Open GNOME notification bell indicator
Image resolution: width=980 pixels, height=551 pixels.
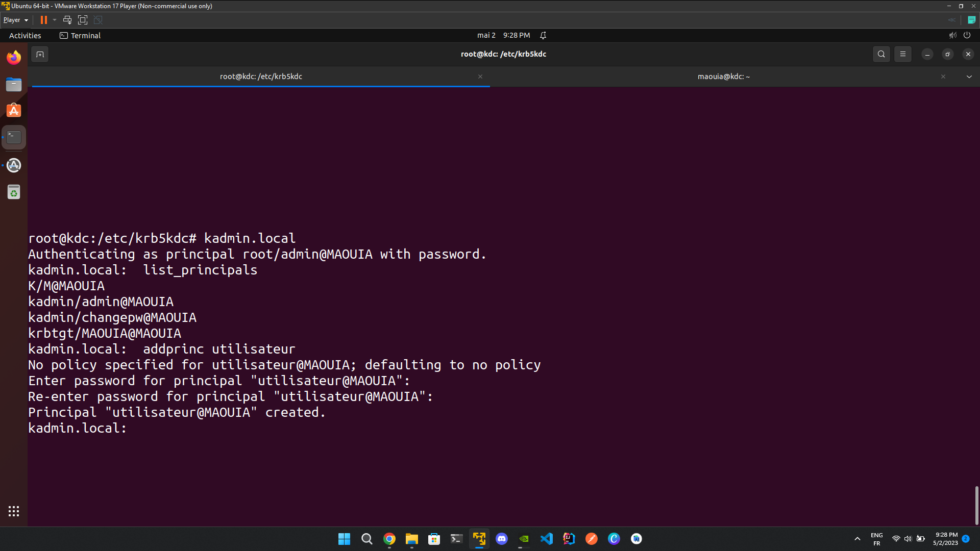[x=543, y=35]
